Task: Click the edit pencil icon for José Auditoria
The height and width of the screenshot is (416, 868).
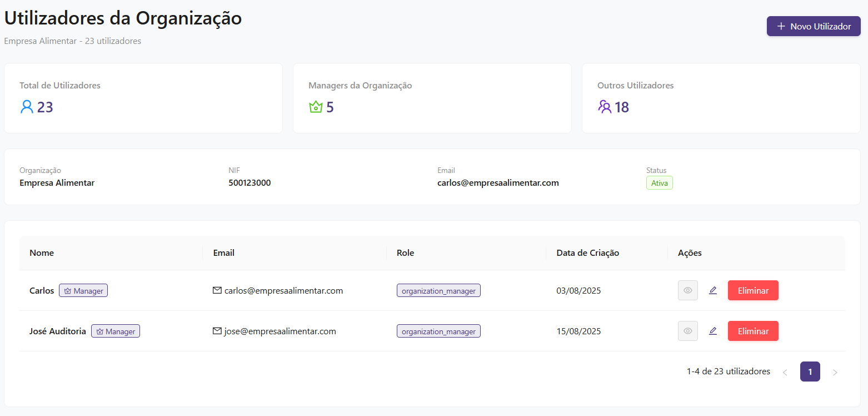Action: pos(713,331)
